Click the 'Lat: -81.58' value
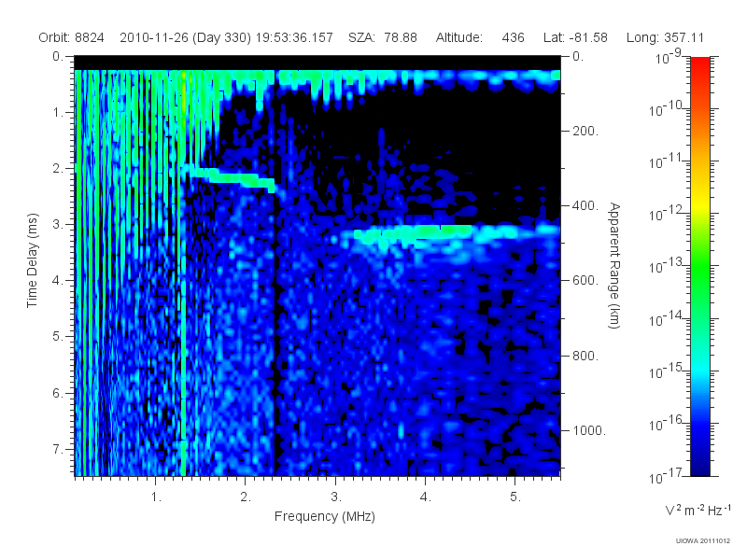Viewport: 747px width, 560px height. point(575,37)
